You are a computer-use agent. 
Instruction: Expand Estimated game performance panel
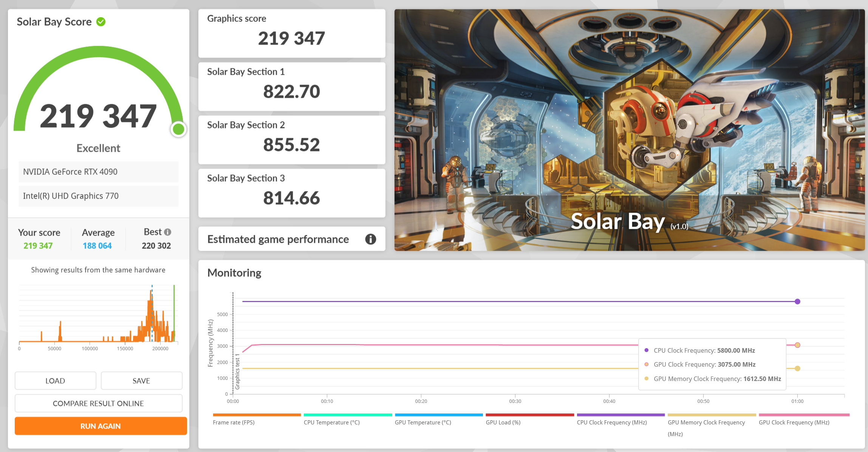(292, 239)
